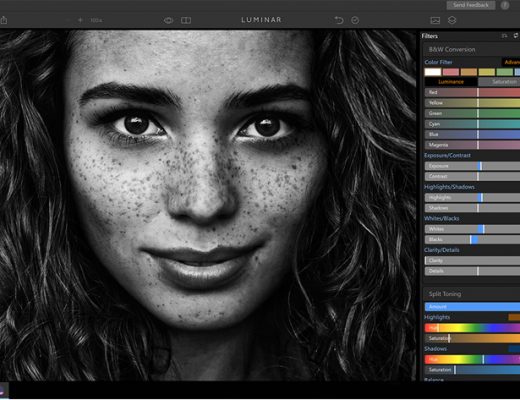
Task: Click the Green luminance slider
Action: click(472, 114)
